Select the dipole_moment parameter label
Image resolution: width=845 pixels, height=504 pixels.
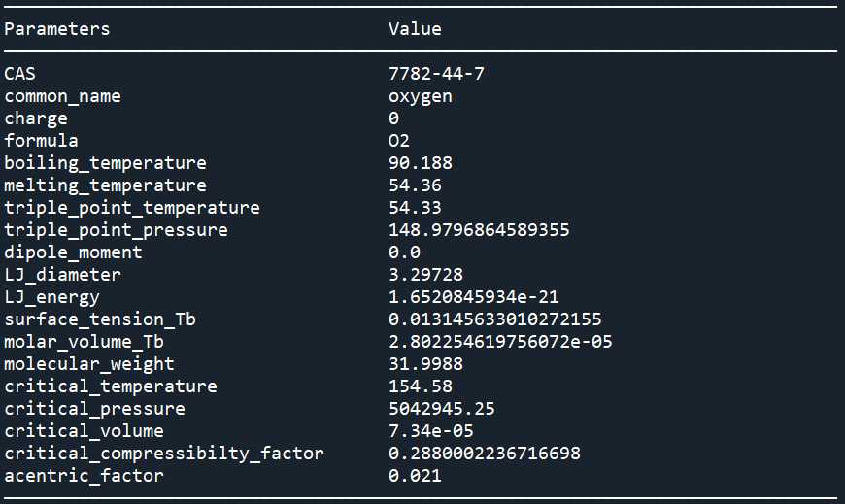click(73, 252)
